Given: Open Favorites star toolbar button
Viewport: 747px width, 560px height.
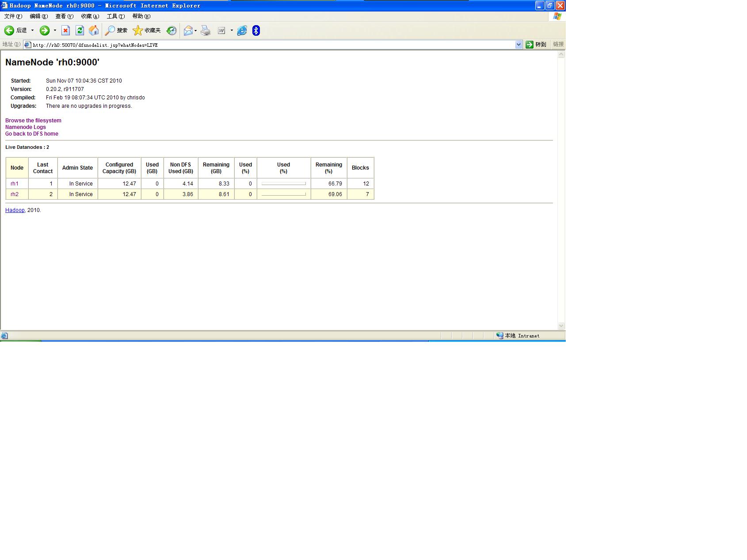Looking at the screenshot, I should 147,30.
